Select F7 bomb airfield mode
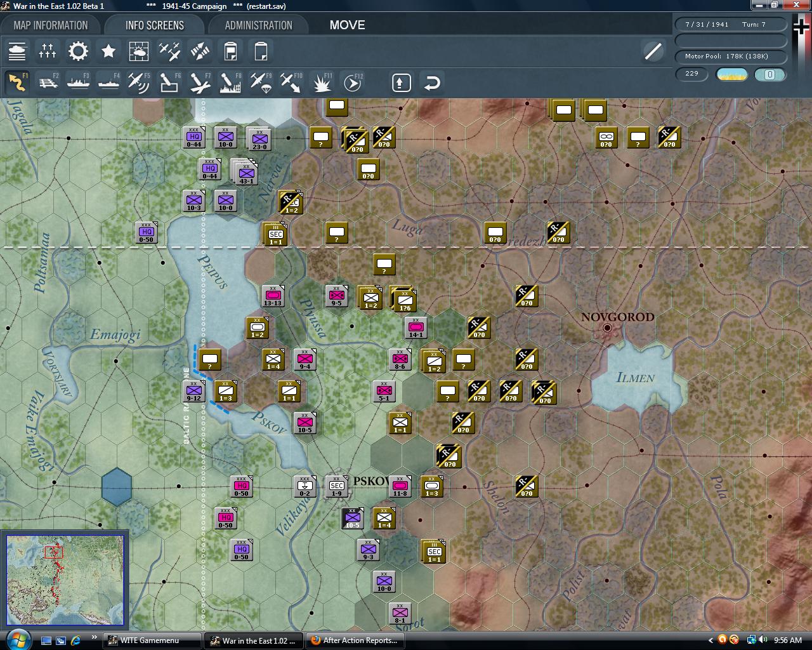812x650 pixels. point(200,83)
